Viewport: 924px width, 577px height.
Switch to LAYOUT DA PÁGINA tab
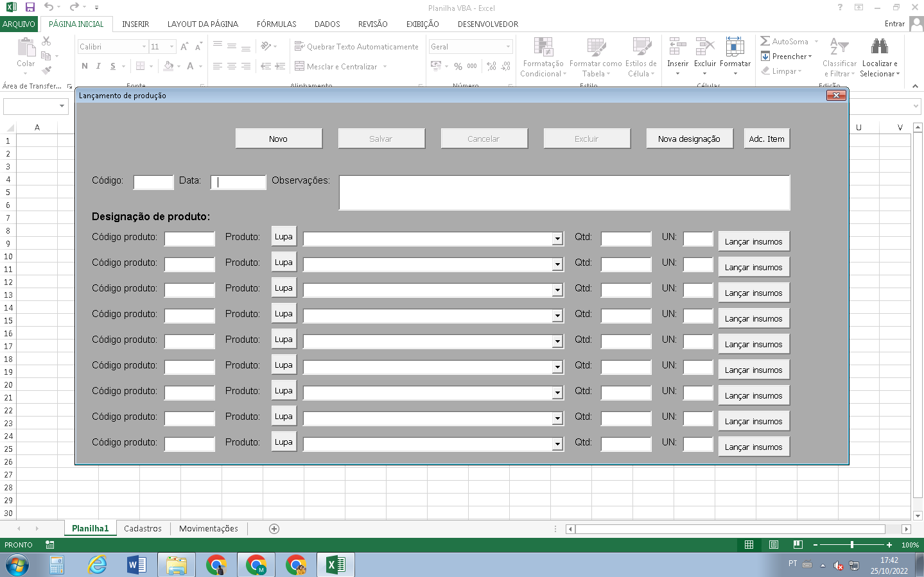[x=203, y=24]
